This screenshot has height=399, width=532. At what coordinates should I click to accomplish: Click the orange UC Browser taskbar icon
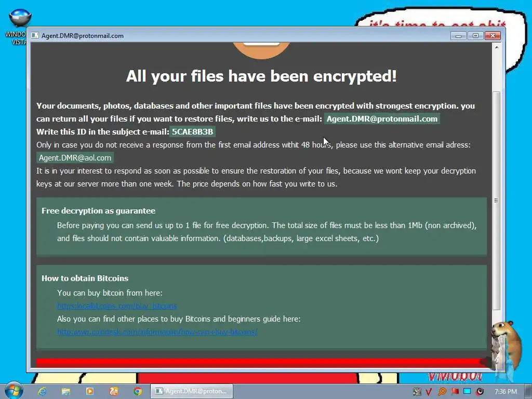[114, 391]
